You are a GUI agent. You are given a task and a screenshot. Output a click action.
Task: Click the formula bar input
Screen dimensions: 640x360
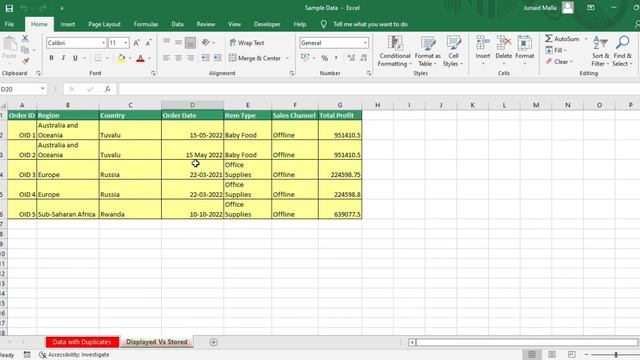(x=379, y=89)
